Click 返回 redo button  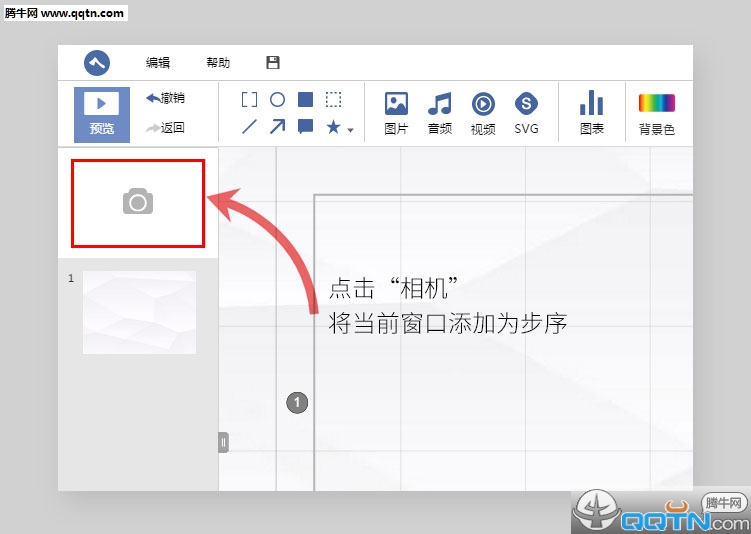pos(165,127)
